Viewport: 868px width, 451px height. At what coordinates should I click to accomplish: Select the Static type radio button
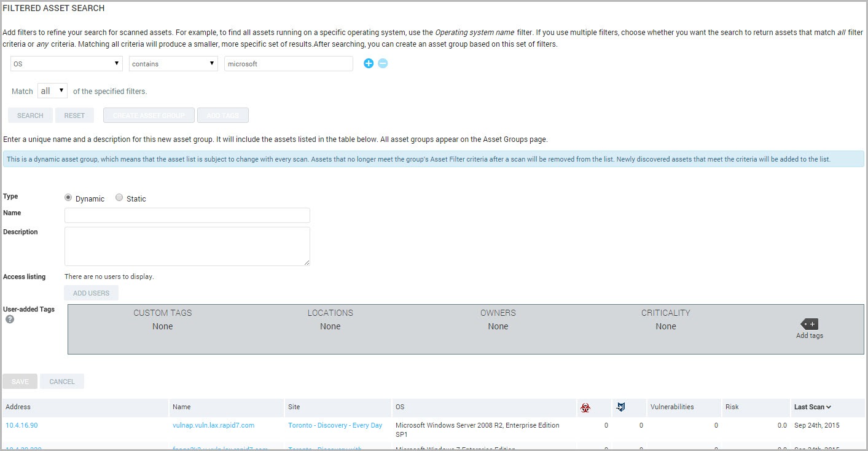pos(119,198)
